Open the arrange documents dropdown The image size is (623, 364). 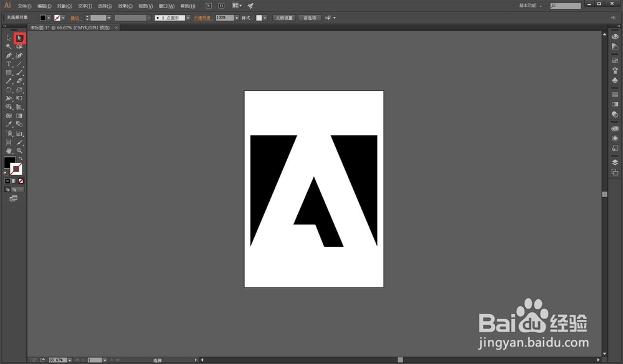click(x=237, y=6)
